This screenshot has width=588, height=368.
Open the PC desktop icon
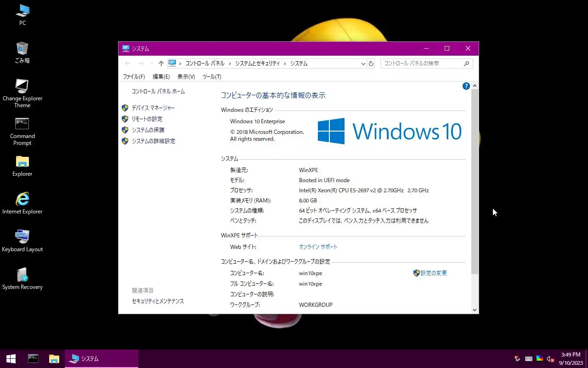(x=22, y=14)
